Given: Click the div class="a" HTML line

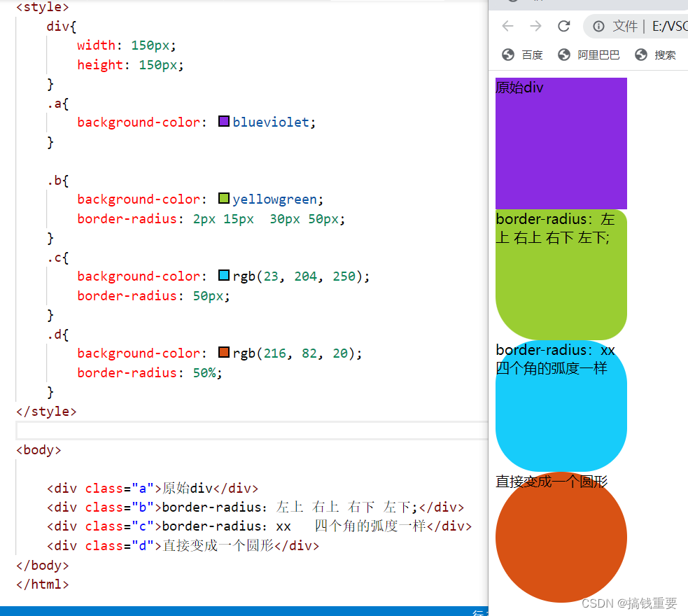Looking at the screenshot, I should coord(153,489).
